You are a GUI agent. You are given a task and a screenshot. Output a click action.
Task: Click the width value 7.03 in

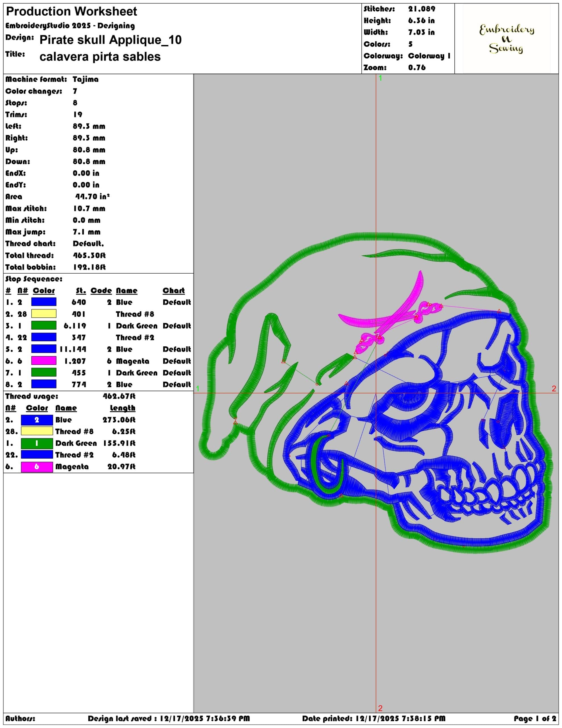pos(421,32)
